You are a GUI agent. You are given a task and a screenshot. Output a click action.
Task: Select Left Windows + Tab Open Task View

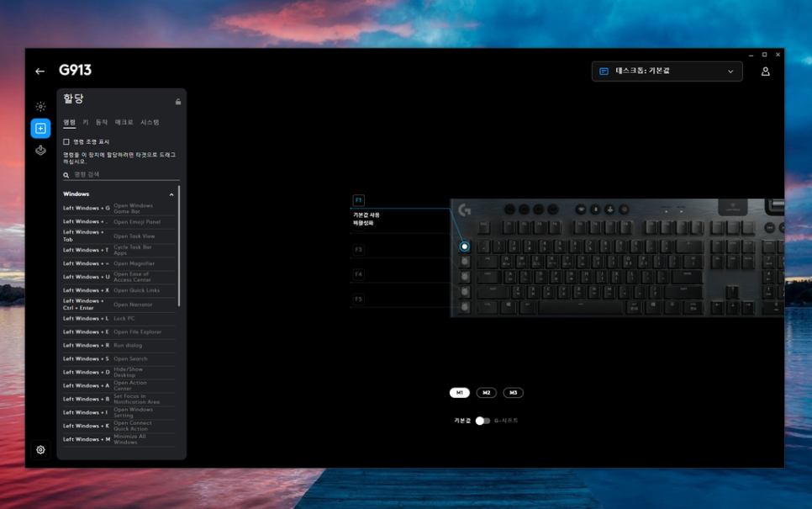click(x=119, y=236)
